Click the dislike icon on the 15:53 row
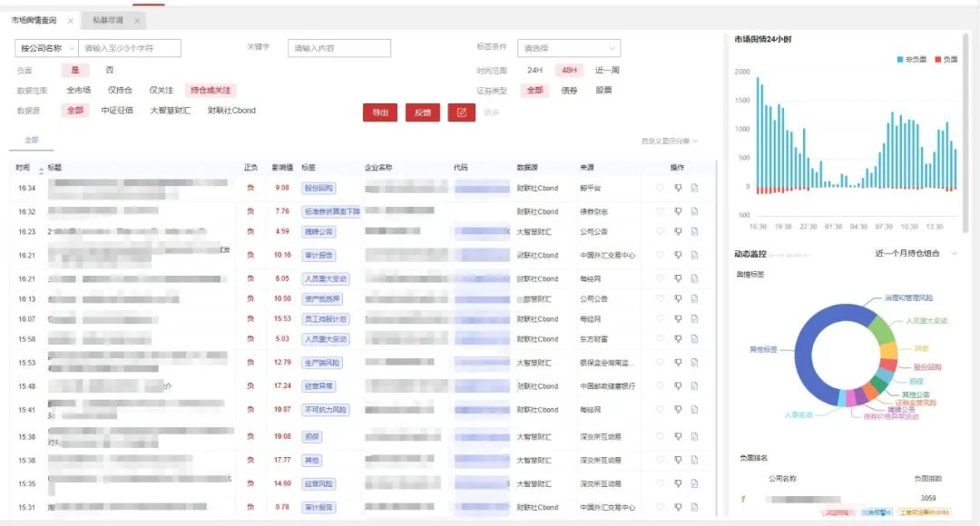This screenshot has width=980, height=526. pyautogui.click(x=679, y=362)
